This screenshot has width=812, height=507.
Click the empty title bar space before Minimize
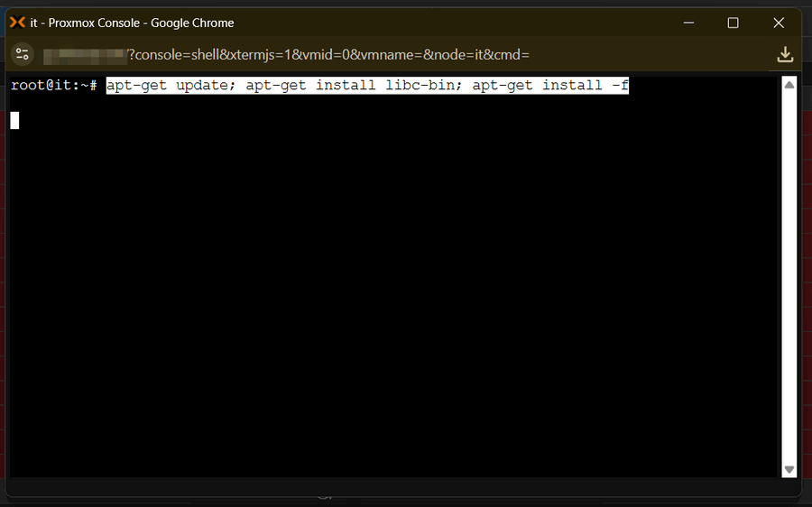click(x=451, y=23)
